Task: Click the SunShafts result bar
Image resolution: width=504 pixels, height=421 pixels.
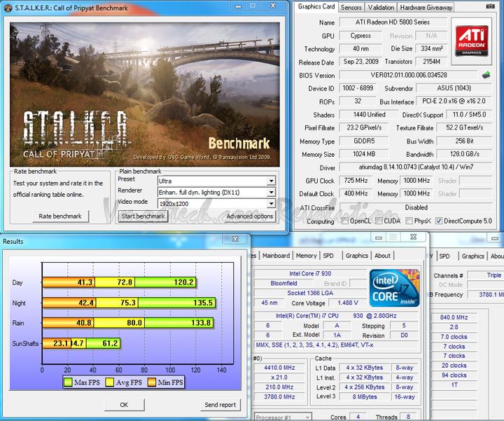Action: (x=81, y=343)
